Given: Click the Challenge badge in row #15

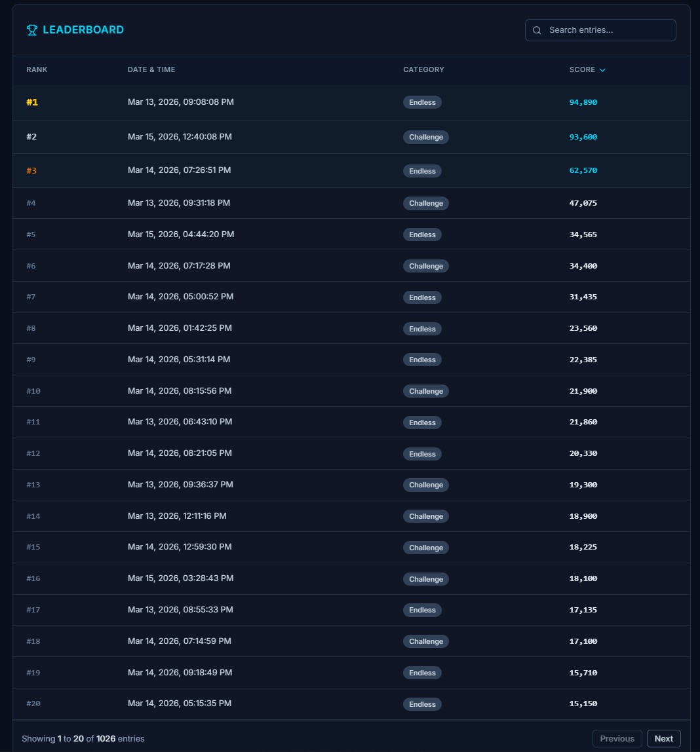Looking at the screenshot, I should click(426, 548).
